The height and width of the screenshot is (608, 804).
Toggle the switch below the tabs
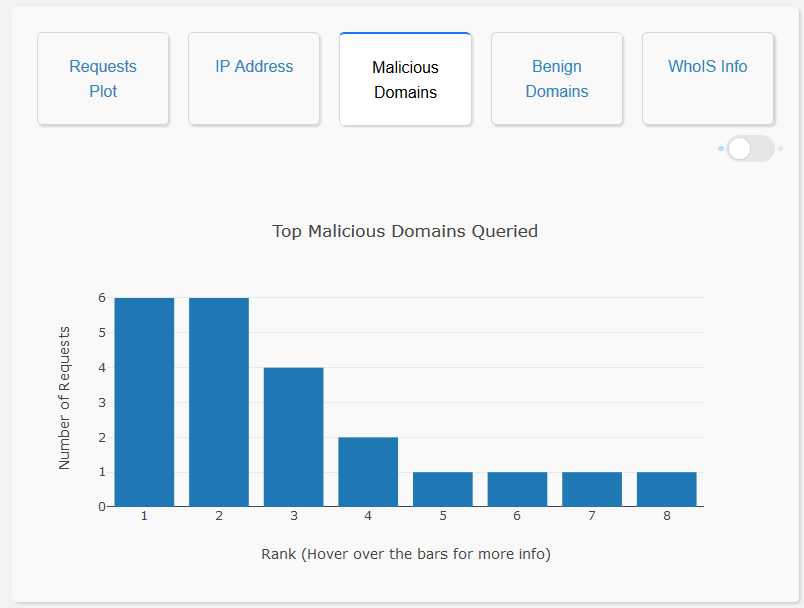(750, 149)
